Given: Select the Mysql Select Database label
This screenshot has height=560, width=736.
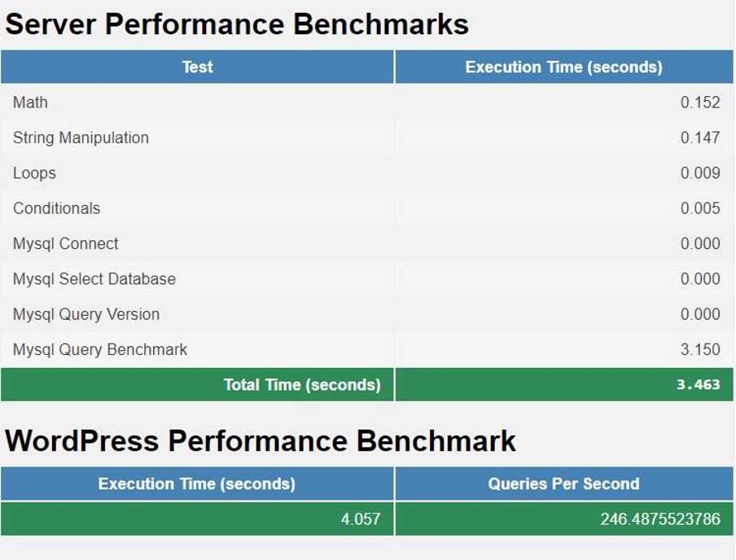Looking at the screenshot, I should tap(94, 279).
